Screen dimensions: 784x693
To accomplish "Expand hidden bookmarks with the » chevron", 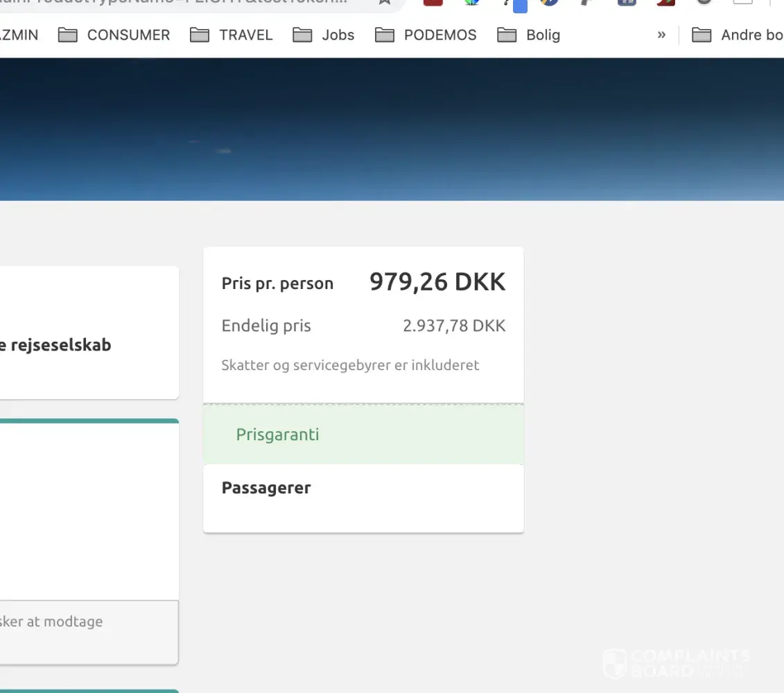I will (x=661, y=35).
